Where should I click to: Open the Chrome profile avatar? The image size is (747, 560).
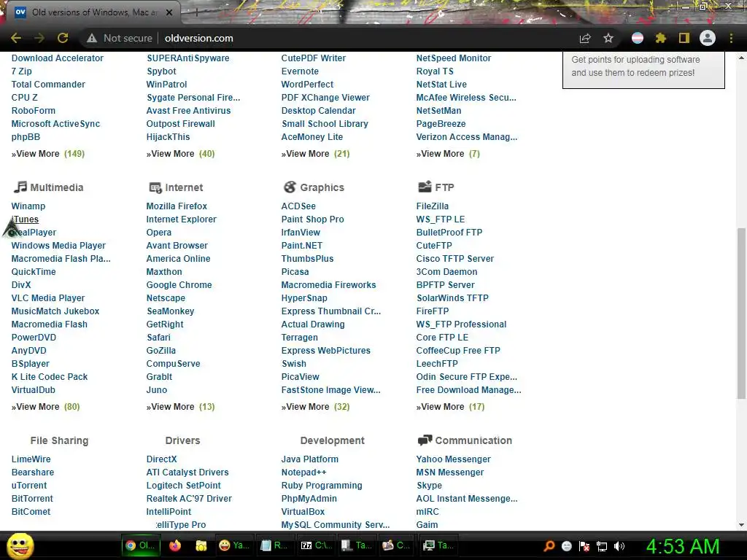pyautogui.click(x=708, y=38)
